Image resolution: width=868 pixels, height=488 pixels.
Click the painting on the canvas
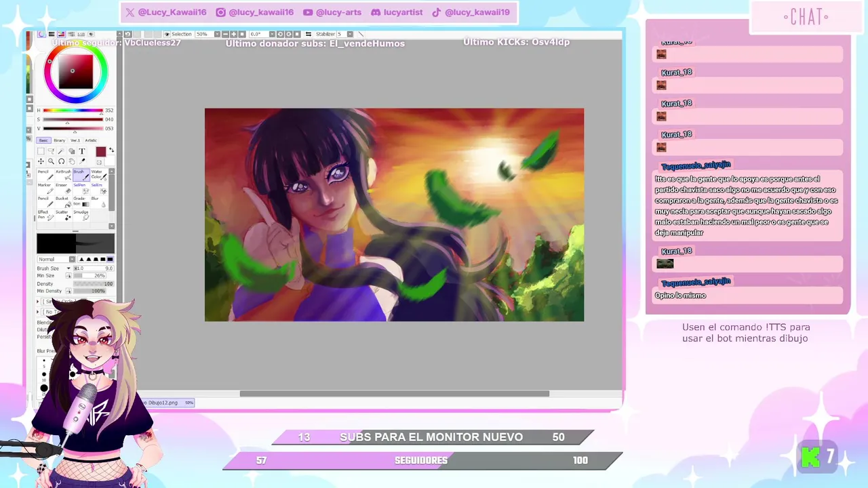pyautogui.click(x=394, y=215)
